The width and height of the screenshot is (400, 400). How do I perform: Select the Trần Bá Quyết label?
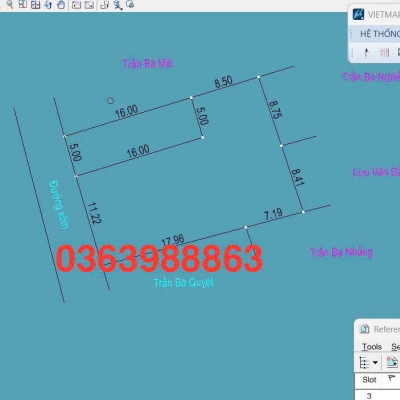(x=183, y=283)
